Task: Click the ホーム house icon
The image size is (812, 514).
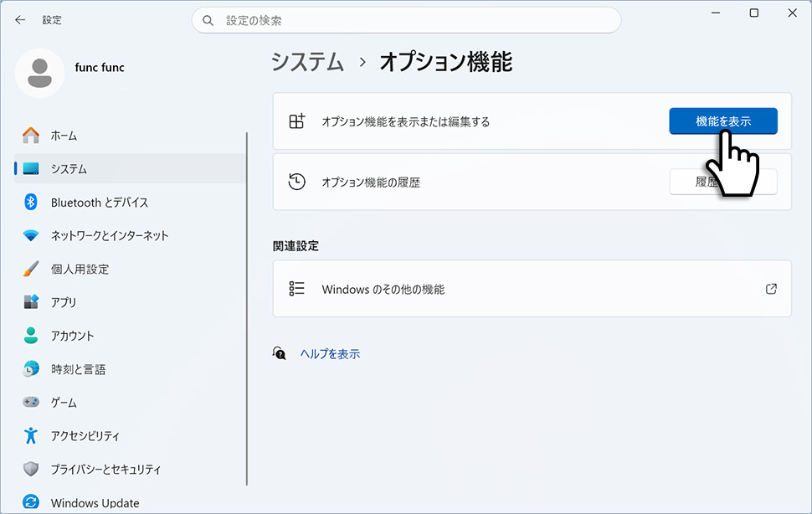Action: (x=31, y=135)
